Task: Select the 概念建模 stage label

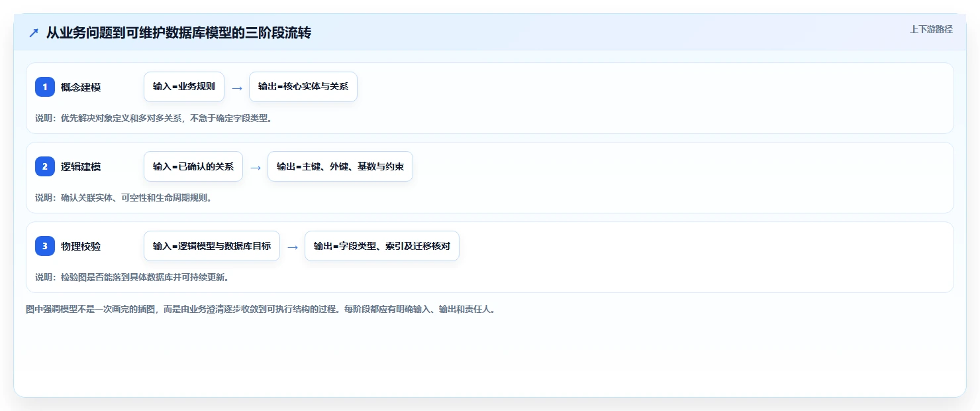Action: [x=81, y=87]
